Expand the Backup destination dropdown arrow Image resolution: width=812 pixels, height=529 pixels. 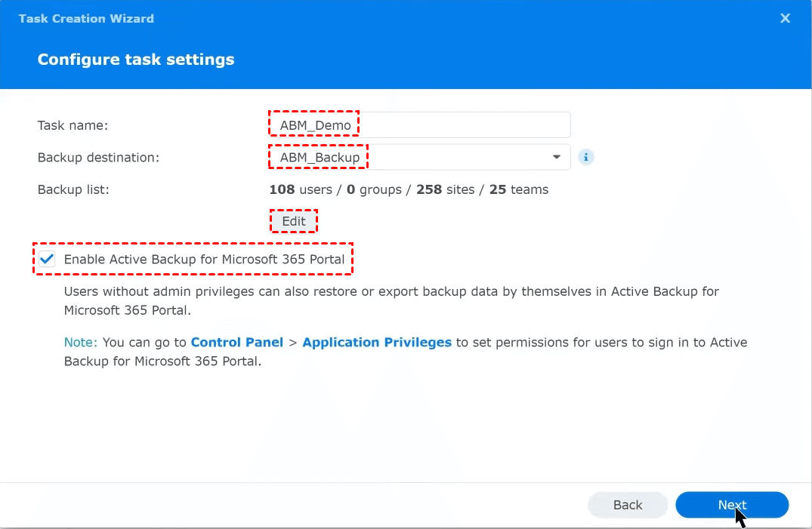(x=557, y=157)
